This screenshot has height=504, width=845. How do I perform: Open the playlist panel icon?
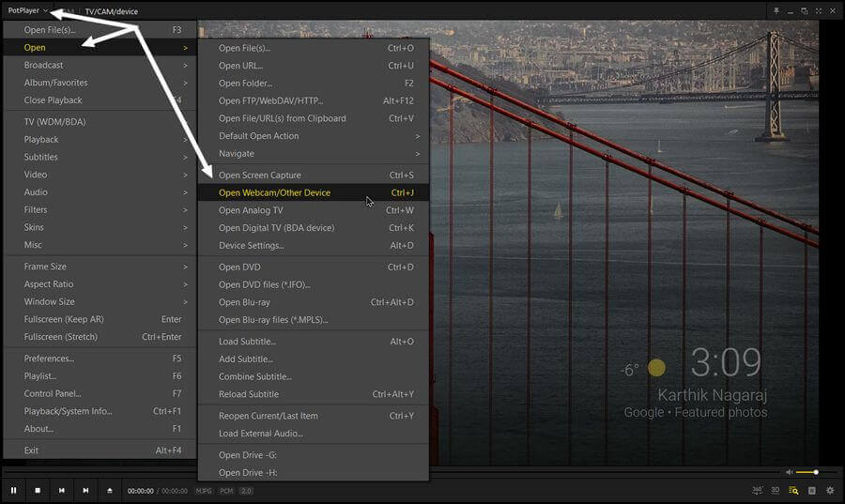794,490
